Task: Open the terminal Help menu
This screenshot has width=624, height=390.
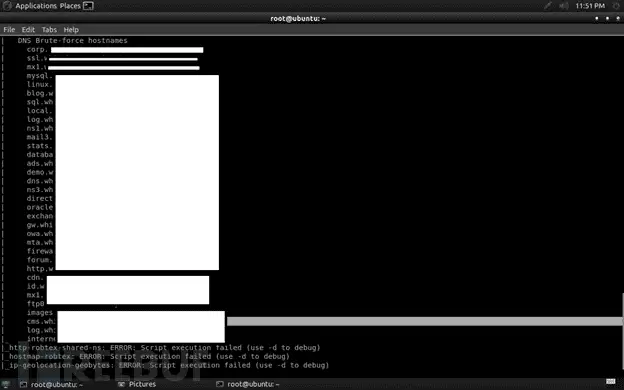Action: [71, 30]
